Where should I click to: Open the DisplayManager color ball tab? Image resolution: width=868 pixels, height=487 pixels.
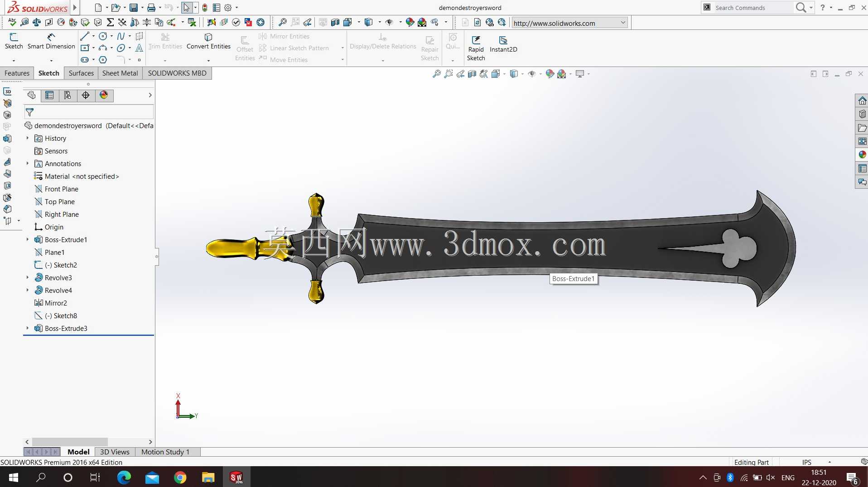[x=104, y=95]
